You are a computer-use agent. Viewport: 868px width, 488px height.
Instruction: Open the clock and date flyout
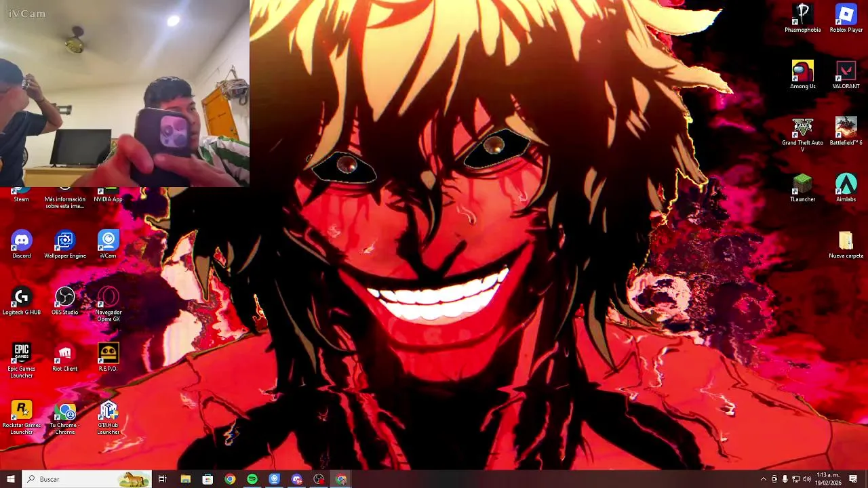coord(828,479)
